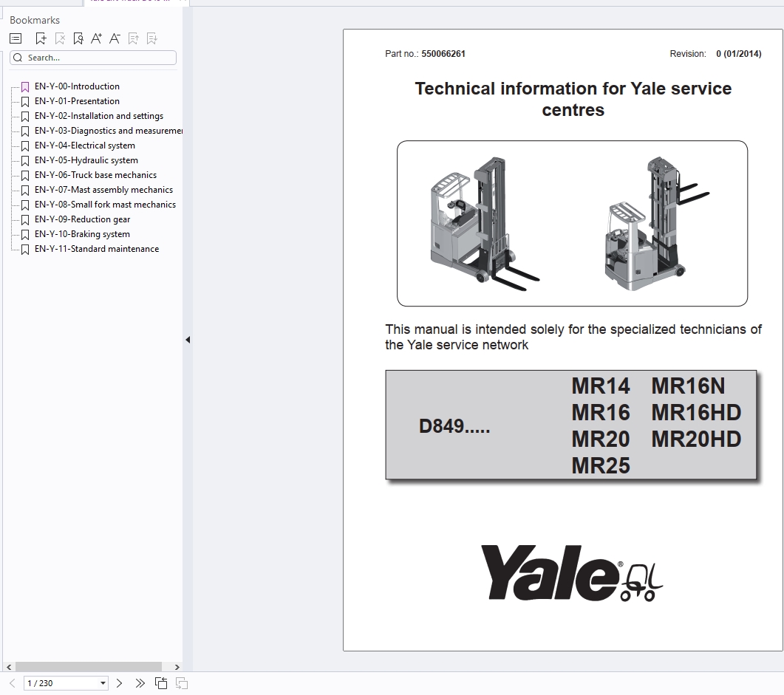Open the EN-Y-00-Introduction bookmark icon
784x695 pixels.
(24, 86)
